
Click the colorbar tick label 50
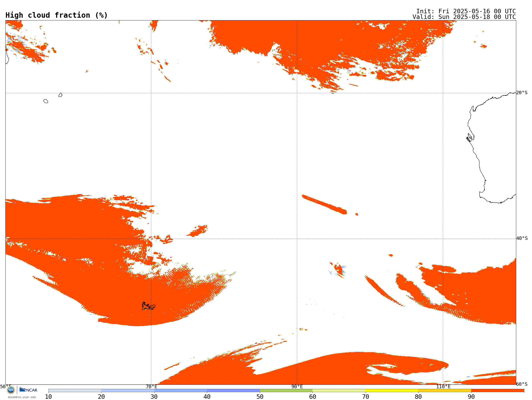(260, 397)
